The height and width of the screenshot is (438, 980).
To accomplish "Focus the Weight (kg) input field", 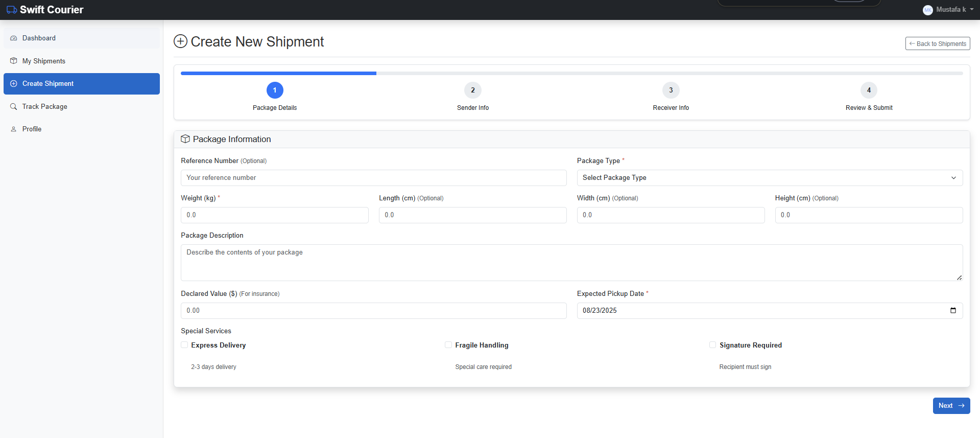I will click(274, 215).
